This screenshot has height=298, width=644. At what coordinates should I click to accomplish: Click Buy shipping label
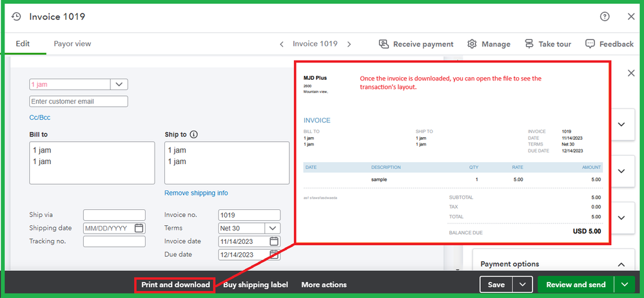point(255,284)
